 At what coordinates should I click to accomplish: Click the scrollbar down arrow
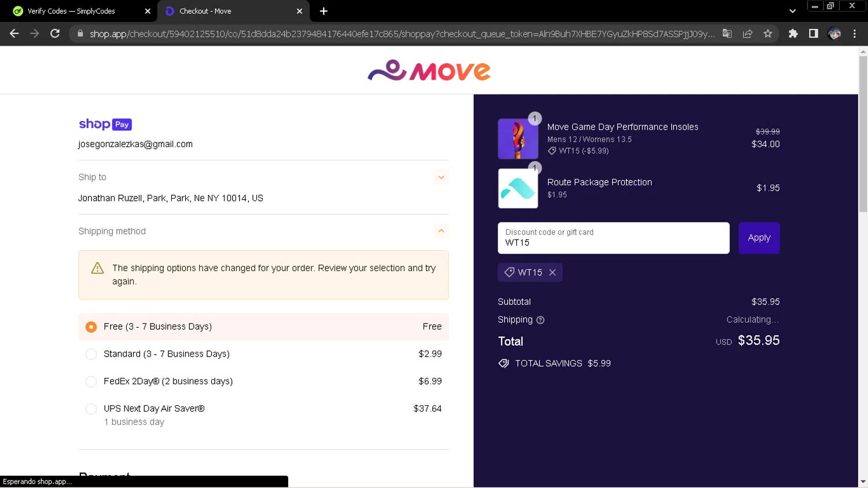click(x=863, y=482)
